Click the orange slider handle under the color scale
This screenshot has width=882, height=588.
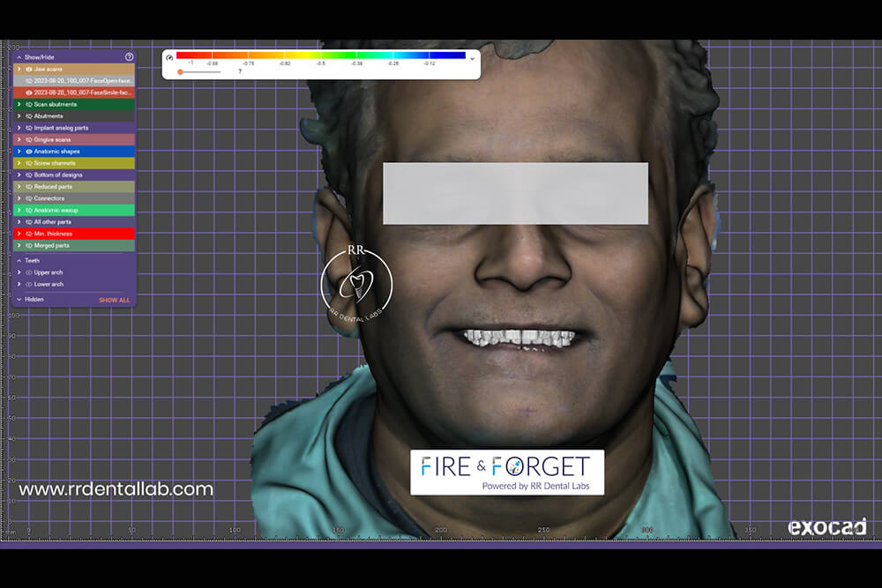click(x=180, y=71)
